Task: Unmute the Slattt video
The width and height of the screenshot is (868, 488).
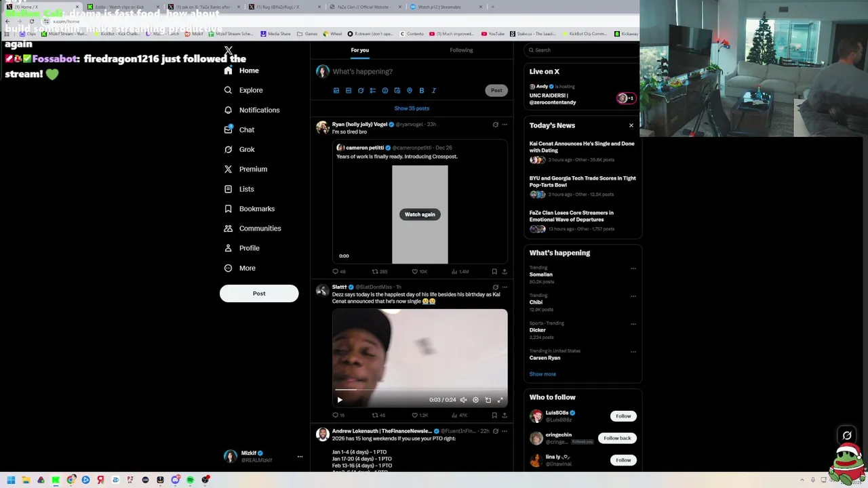Action: pyautogui.click(x=463, y=400)
